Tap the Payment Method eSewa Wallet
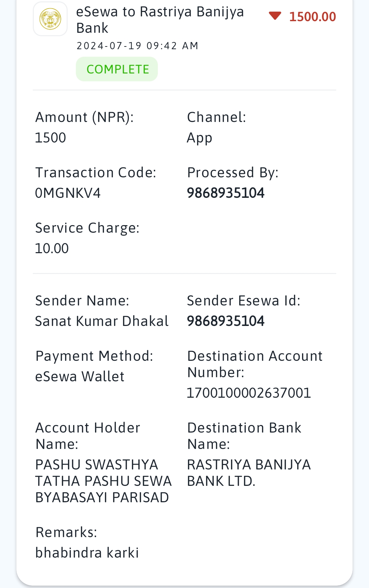Image resolution: width=369 pixels, height=588 pixels. [80, 377]
